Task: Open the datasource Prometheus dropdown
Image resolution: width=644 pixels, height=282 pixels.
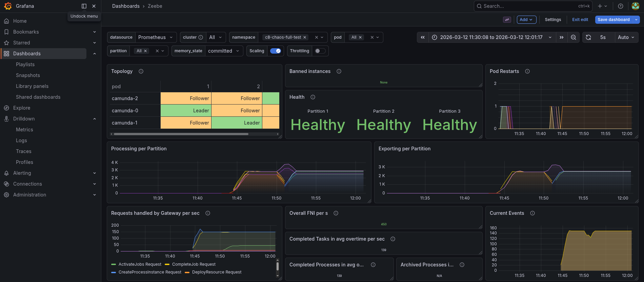Action: [156, 37]
